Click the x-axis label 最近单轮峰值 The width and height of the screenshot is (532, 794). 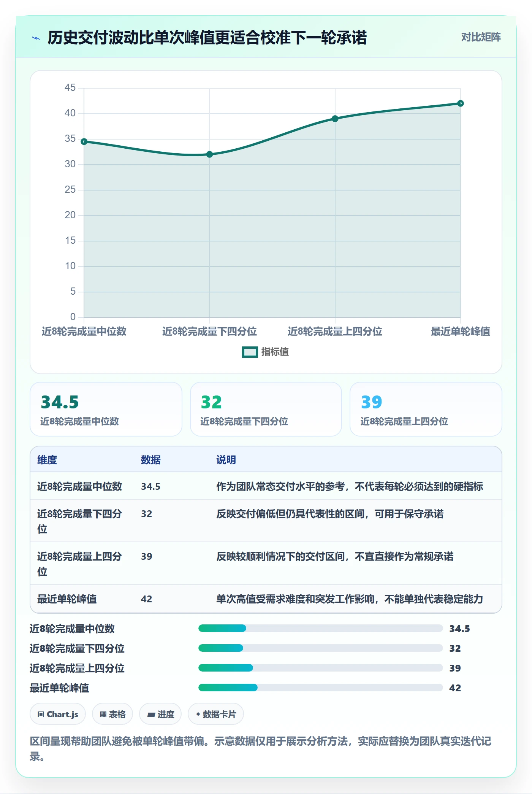click(x=460, y=331)
